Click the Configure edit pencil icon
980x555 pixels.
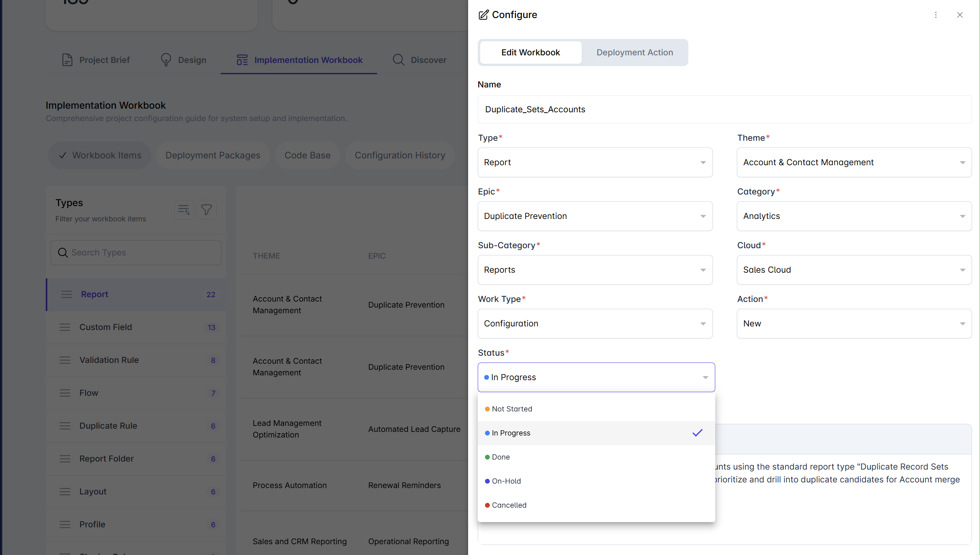[x=483, y=15]
